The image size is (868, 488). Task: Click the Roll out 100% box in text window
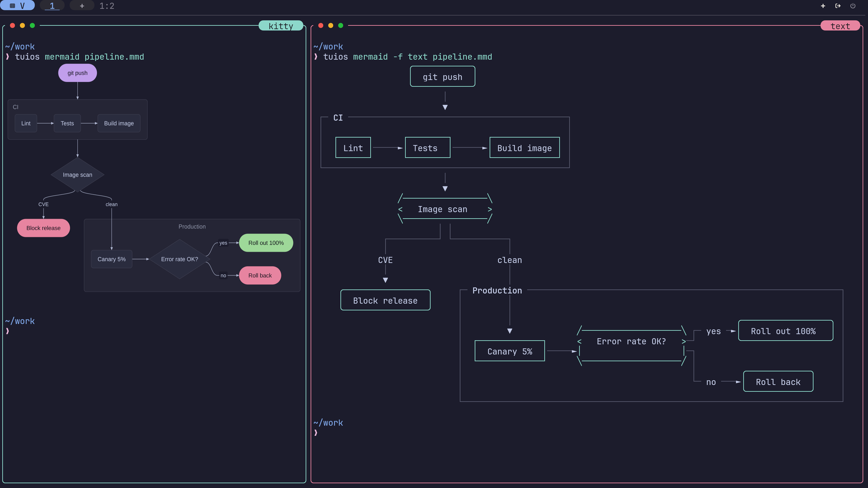785,331
